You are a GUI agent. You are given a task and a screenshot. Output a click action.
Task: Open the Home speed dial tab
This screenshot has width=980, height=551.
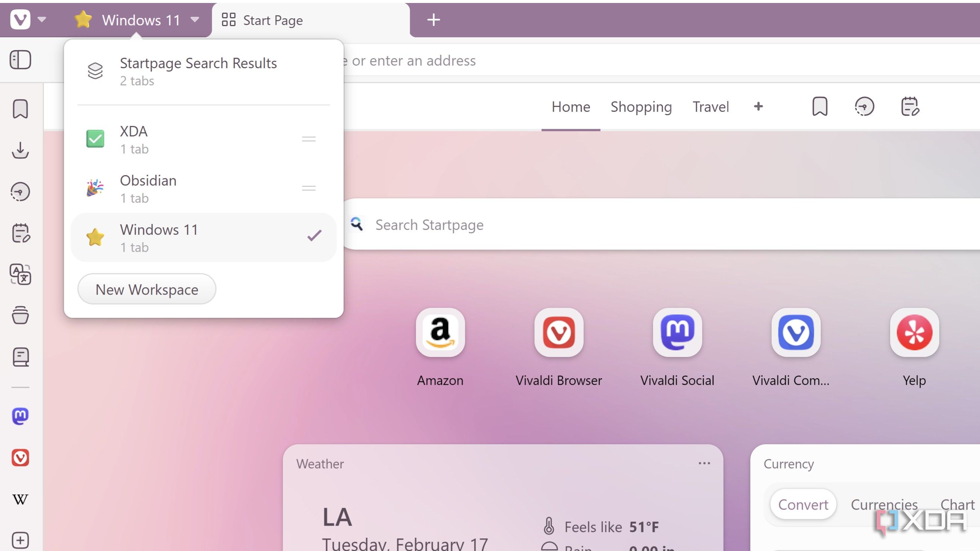coord(571,107)
